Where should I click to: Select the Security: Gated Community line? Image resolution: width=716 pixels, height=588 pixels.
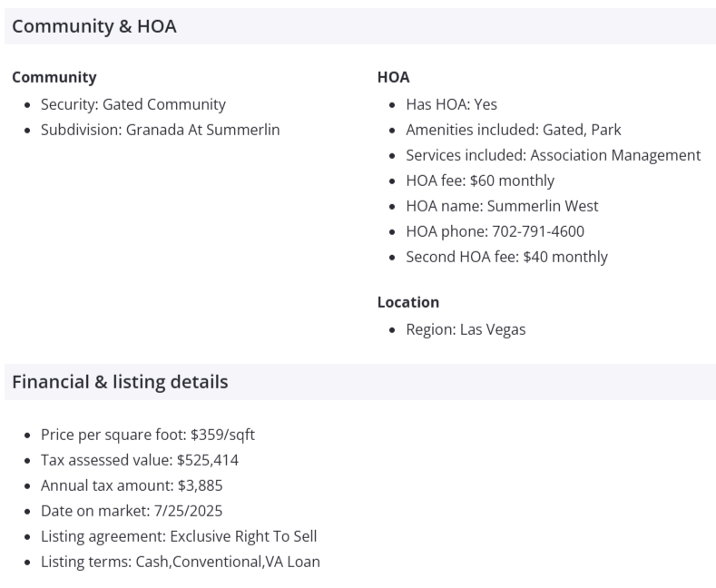pos(133,104)
